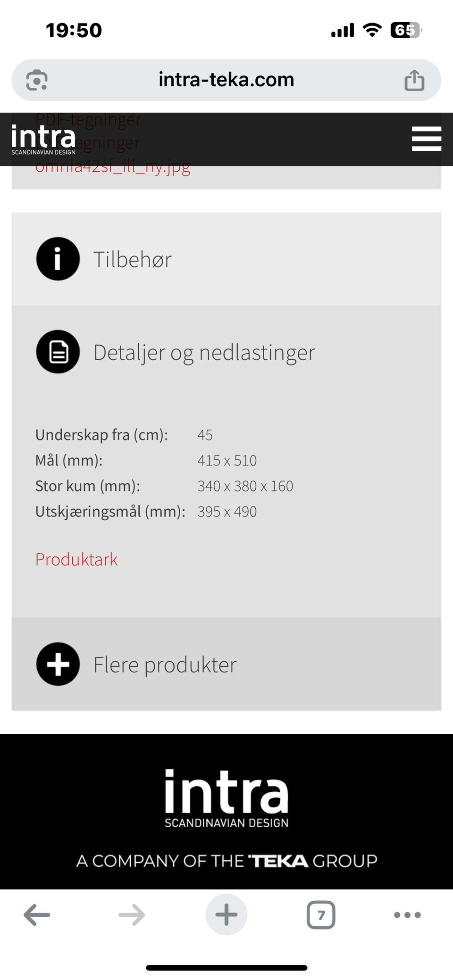This screenshot has height=980, width=453.
Task: Open the tab switcher showing 7 tabs
Action: click(321, 915)
